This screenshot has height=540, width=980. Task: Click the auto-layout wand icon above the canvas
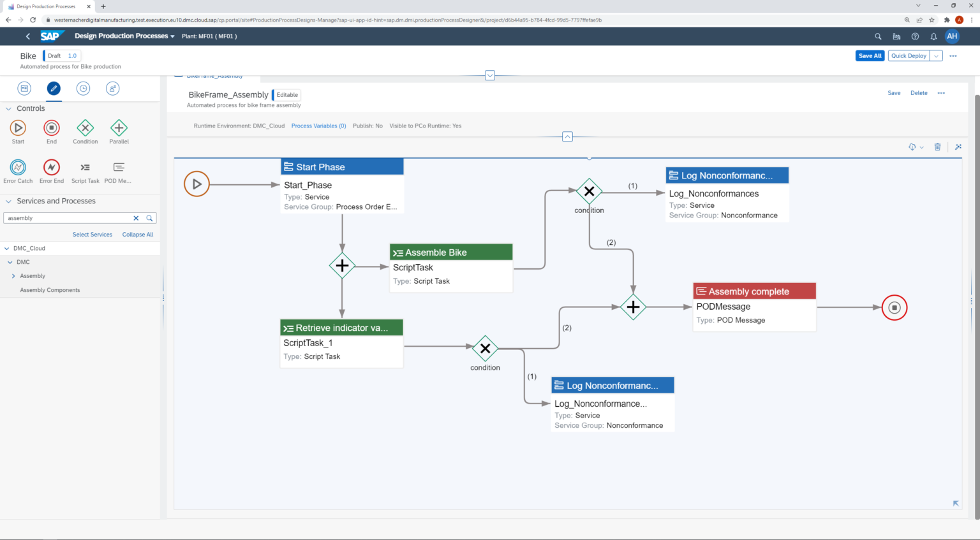[958, 147]
